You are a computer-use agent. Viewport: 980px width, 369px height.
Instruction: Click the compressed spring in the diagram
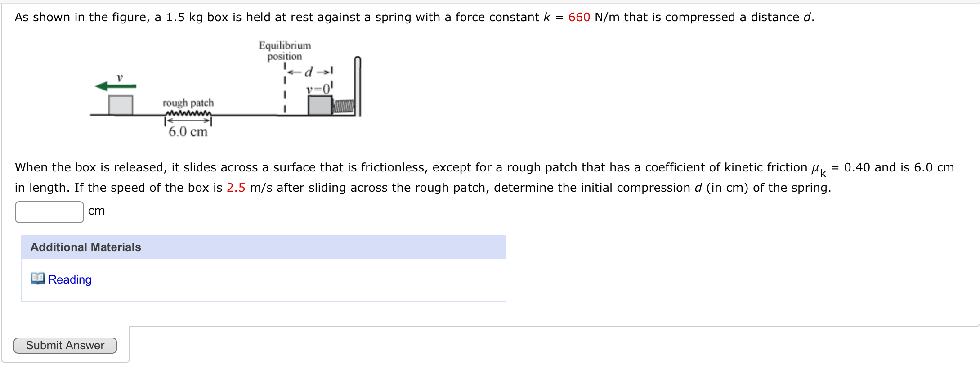pyautogui.click(x=344, y=107)
